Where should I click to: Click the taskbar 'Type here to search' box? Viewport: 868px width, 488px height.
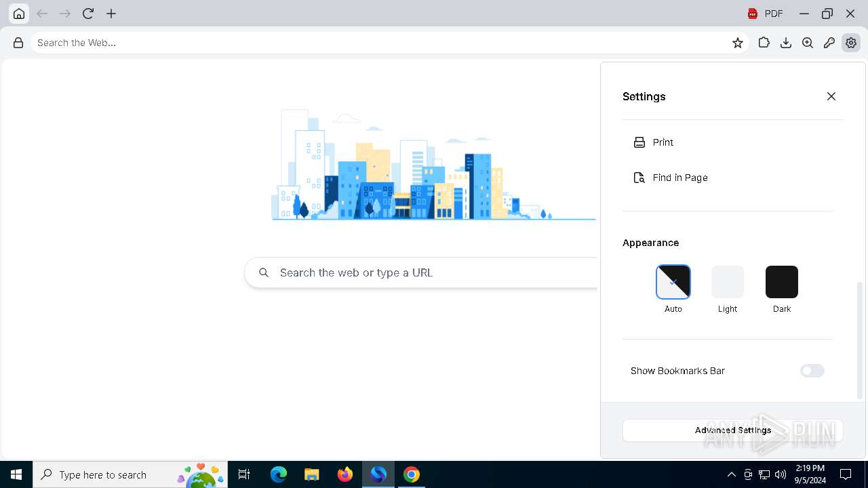[130, 474]
